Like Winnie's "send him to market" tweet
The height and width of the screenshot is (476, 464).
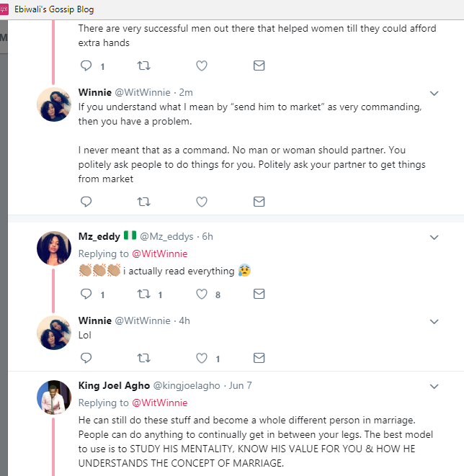202,202
